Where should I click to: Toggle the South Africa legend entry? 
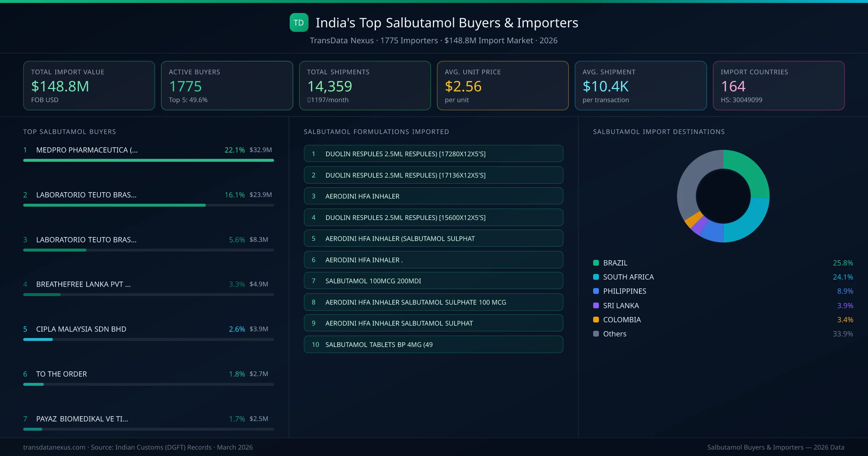tap(628, 277)
